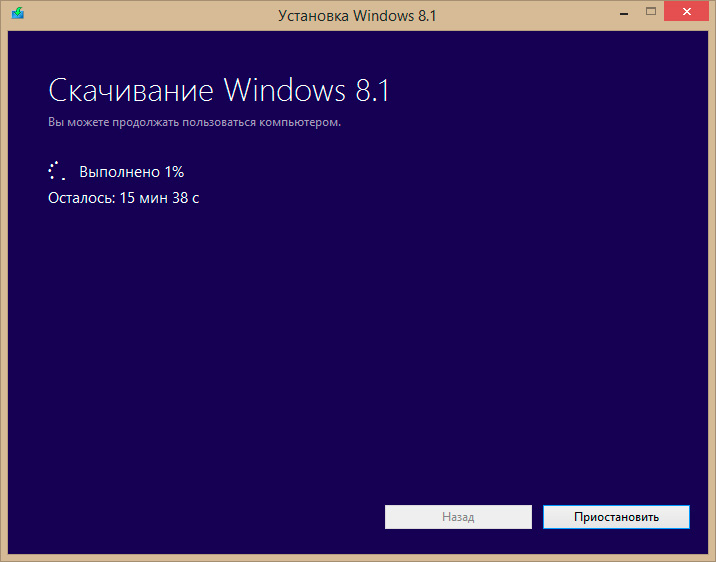Click 'Осталось: 15 мин 38 с' text
The height and width of the screenshot is (562, 716).
(x=124, y=198)
